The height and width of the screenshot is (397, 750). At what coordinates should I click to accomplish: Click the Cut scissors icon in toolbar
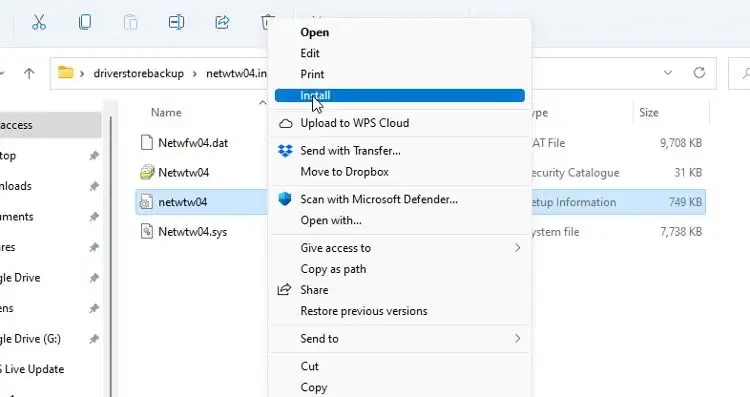(39, 22)
